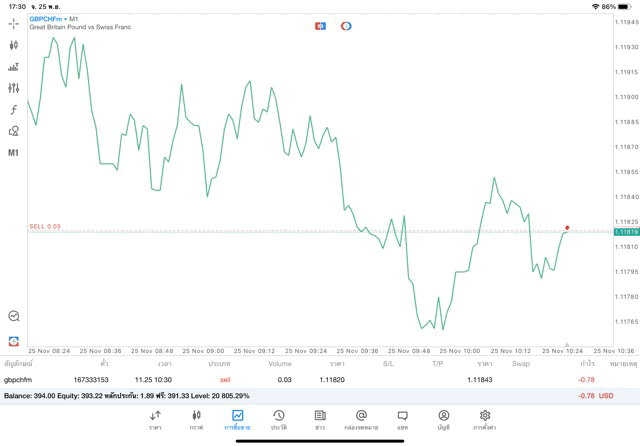Open the ข่าว news tab
The image size is (640, 447).
[320, 420]
